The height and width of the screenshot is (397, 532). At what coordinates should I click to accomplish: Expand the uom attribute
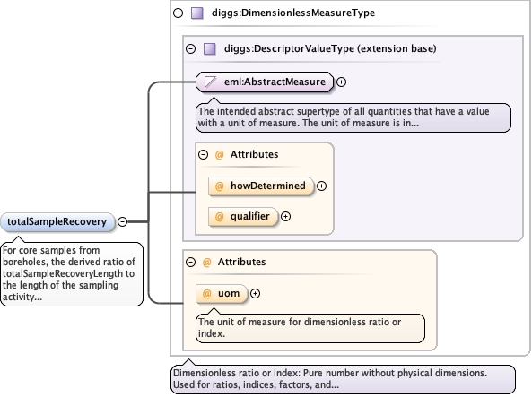coord(255,294)
